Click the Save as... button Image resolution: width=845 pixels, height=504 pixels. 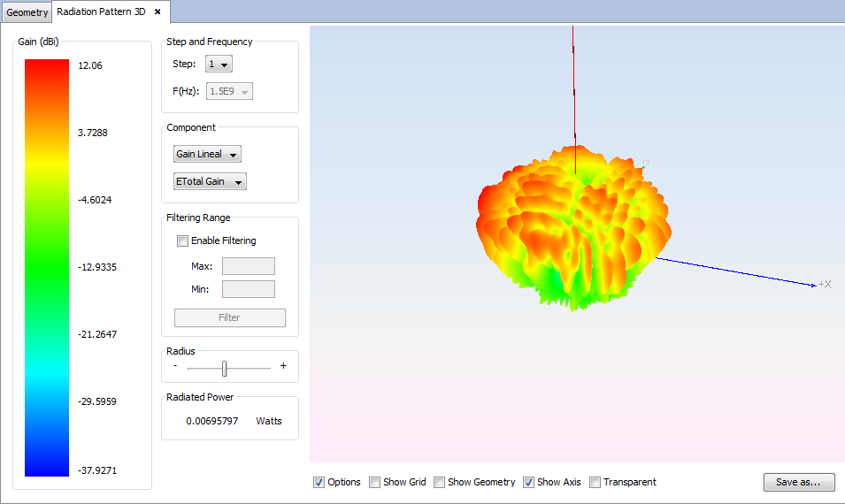coord(799,483)
